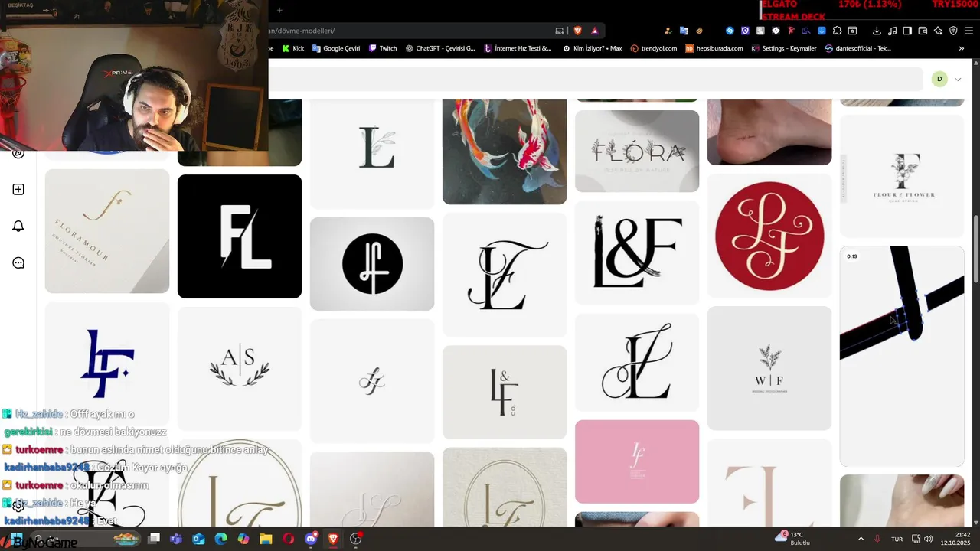Screen dimensions: 980x551
Task: Click the cookie extension icon
Action: tap(699, 31)
